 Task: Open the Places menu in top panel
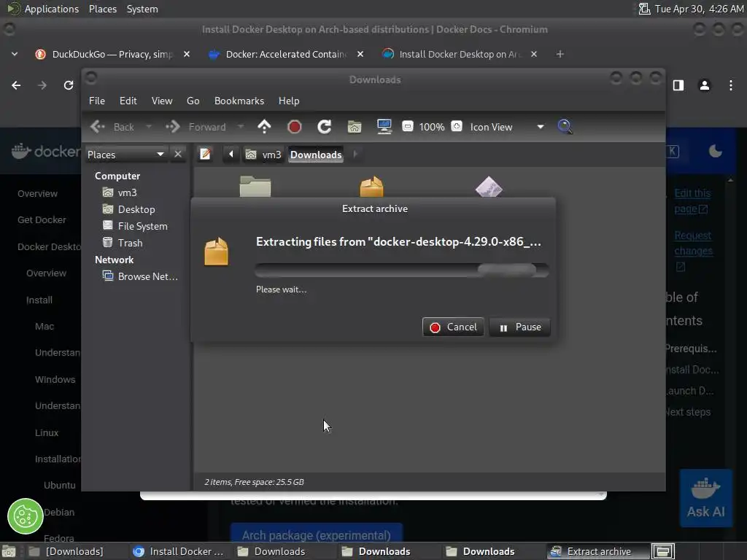pos(103,9)
